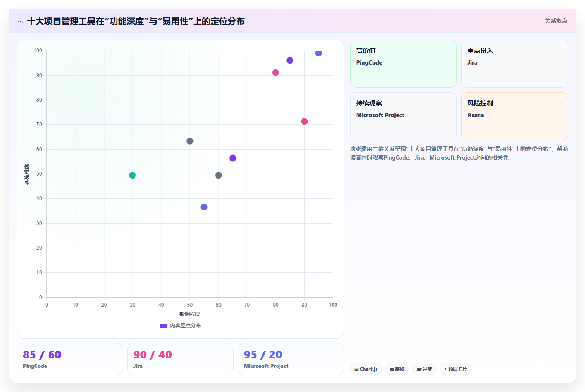Click the 数据卡片 chip
The width and height of the screenshot is (585, 392).
pos(456,369)
